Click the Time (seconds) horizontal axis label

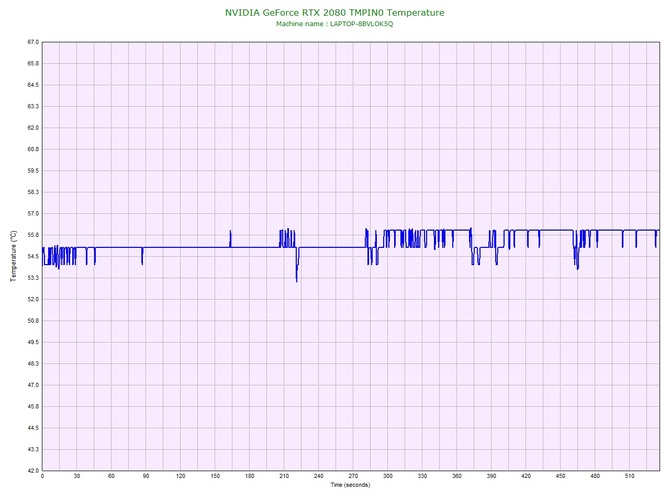point(350,485)
